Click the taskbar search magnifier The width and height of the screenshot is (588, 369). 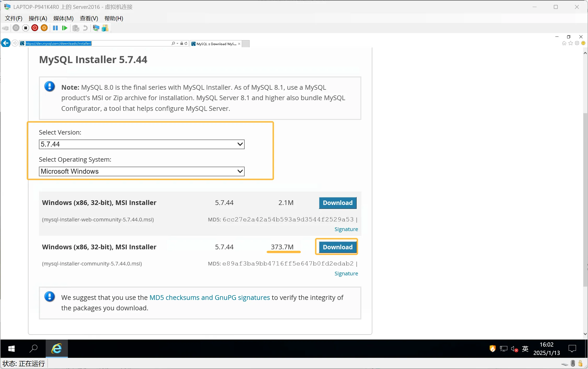34,349
